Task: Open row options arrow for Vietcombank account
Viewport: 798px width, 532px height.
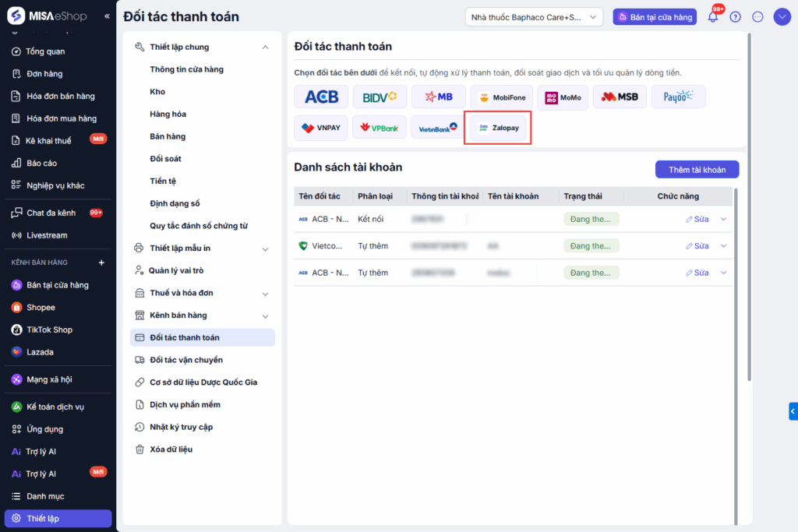Action: coord(723,246)
